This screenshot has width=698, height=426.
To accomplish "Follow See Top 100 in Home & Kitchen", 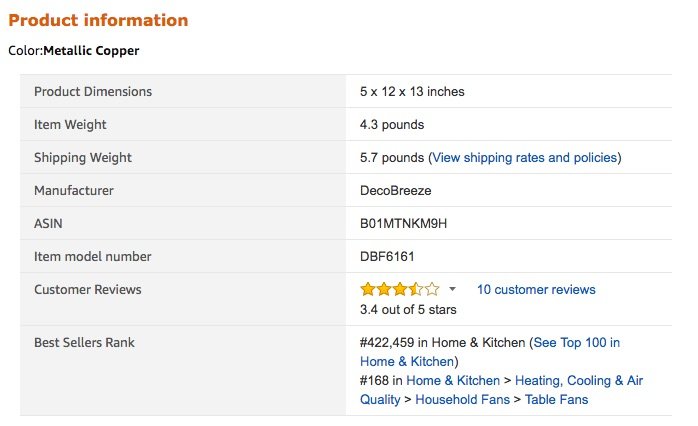I will [576, 343].
